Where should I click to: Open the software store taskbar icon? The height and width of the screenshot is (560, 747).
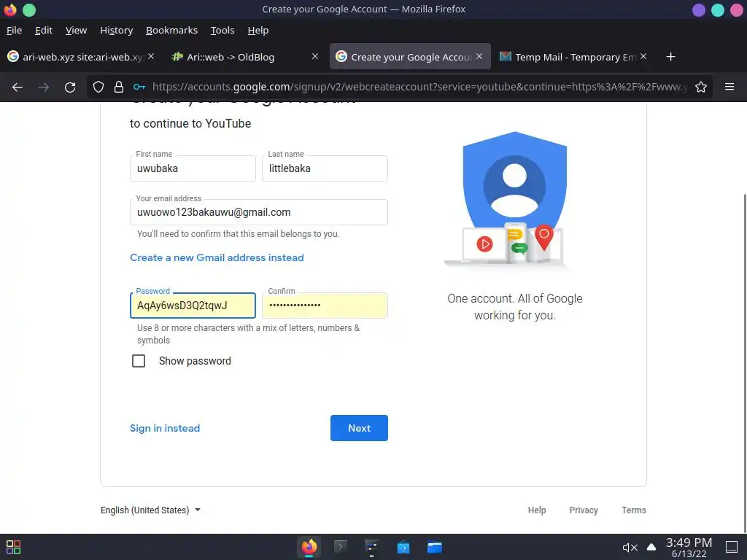403,547
